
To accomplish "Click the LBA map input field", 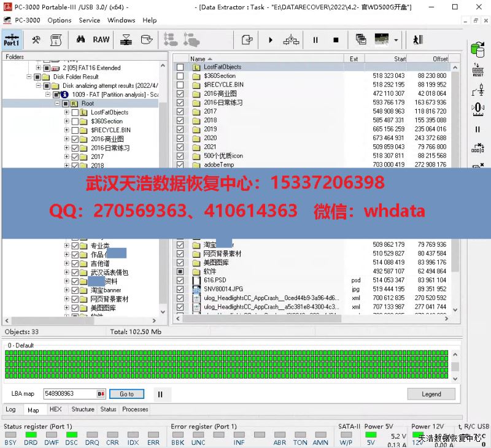I will [x=69, y=394].
